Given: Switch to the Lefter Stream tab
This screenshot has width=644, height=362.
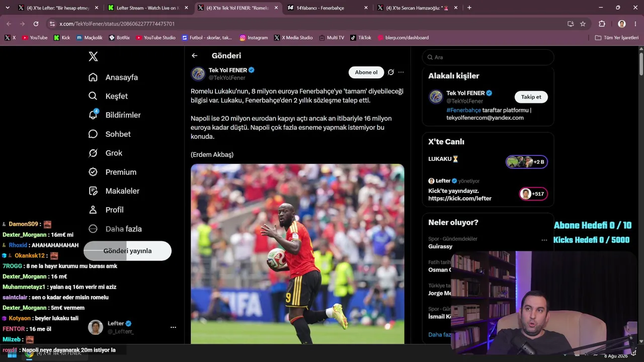Looking at the screenshot, I should pyautogui.click(x=148, y=8).
